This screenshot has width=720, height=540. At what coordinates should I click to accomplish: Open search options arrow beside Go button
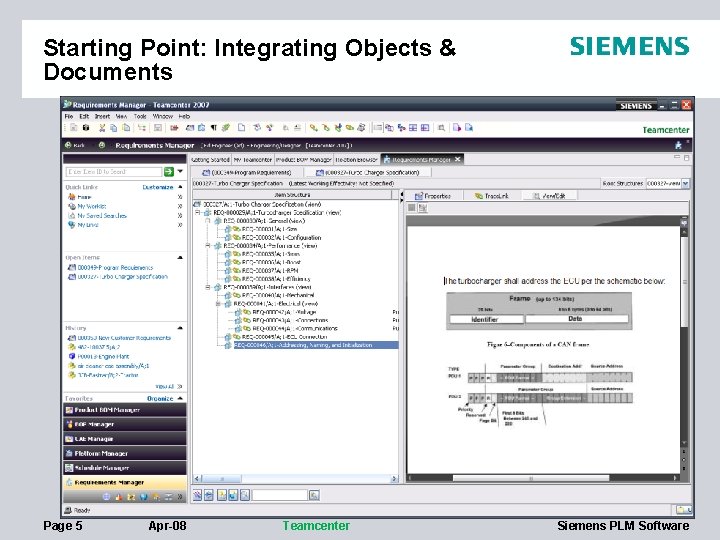180,171
